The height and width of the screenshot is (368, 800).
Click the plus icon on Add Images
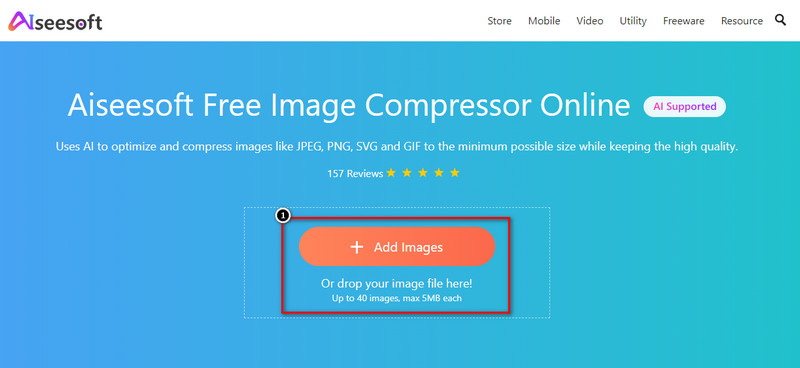[x=357, y=248]
